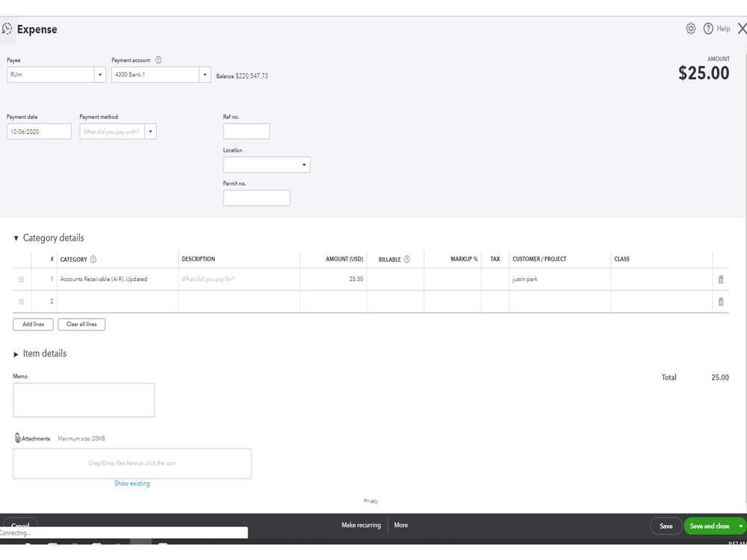
Task: Click the Save and close button
Action: click(x=710, y=526)
